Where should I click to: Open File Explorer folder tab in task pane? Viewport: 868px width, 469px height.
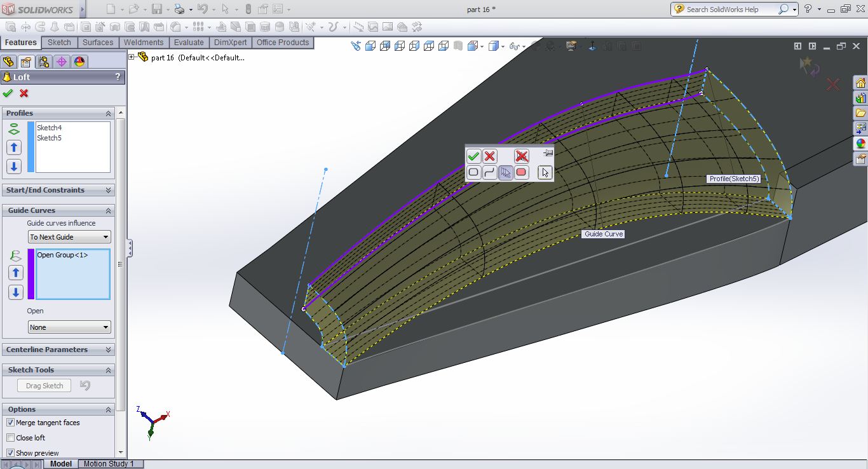pos(860,113)
